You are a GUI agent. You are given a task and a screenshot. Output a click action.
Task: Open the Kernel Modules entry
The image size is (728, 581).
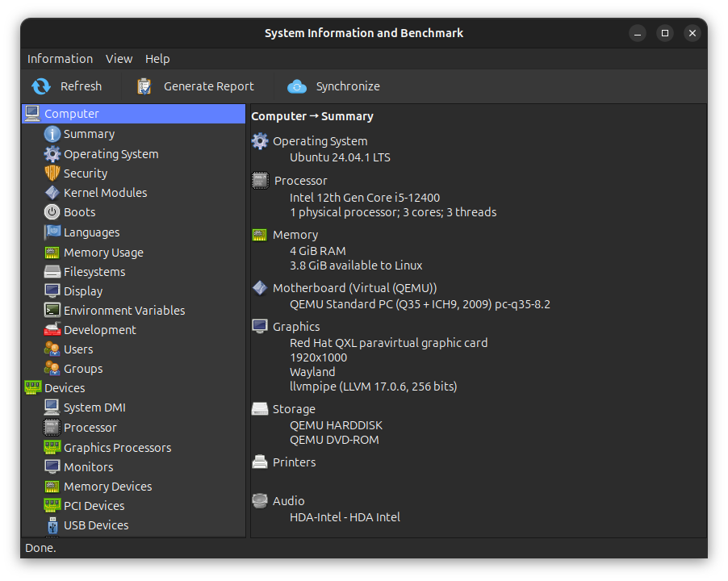106,193
